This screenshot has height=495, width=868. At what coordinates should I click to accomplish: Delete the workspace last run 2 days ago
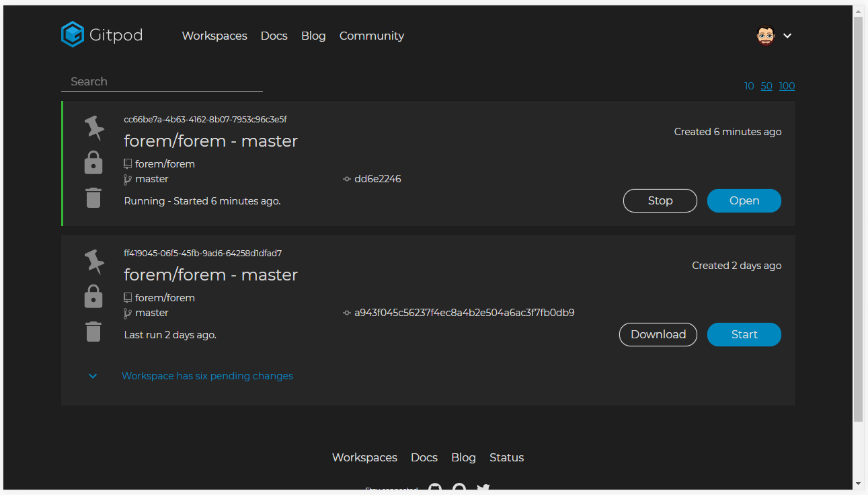[93, 332]
